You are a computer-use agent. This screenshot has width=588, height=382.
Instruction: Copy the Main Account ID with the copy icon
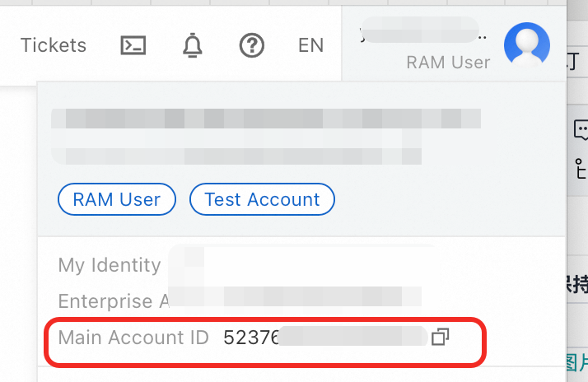pos(441,337)
